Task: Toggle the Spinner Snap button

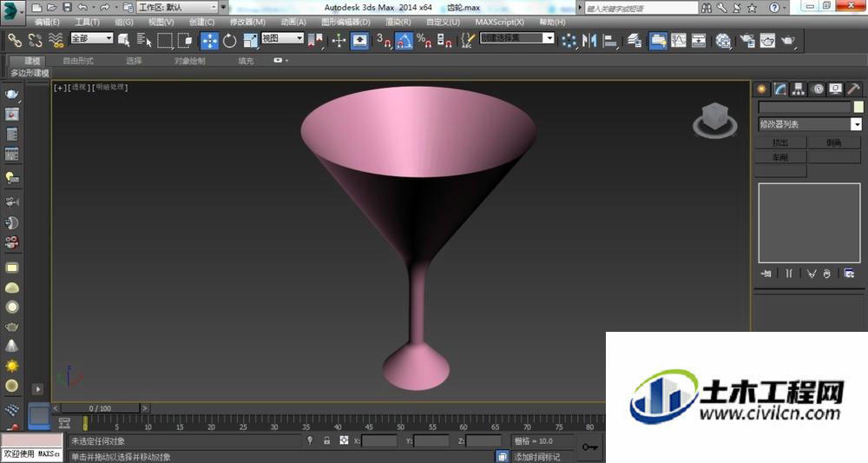Action: pos(444,41)
